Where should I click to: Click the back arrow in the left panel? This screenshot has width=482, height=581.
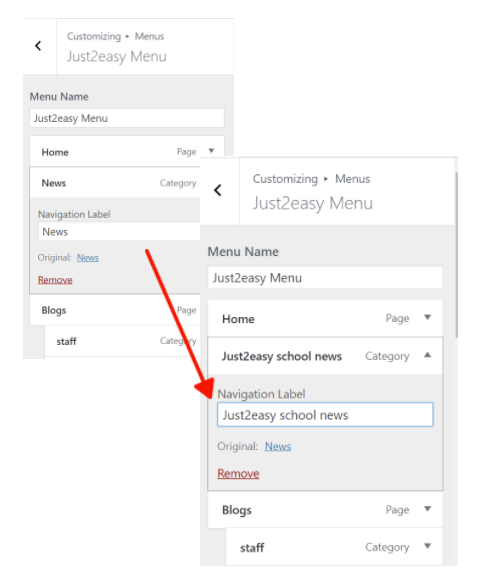click(38, 46)
